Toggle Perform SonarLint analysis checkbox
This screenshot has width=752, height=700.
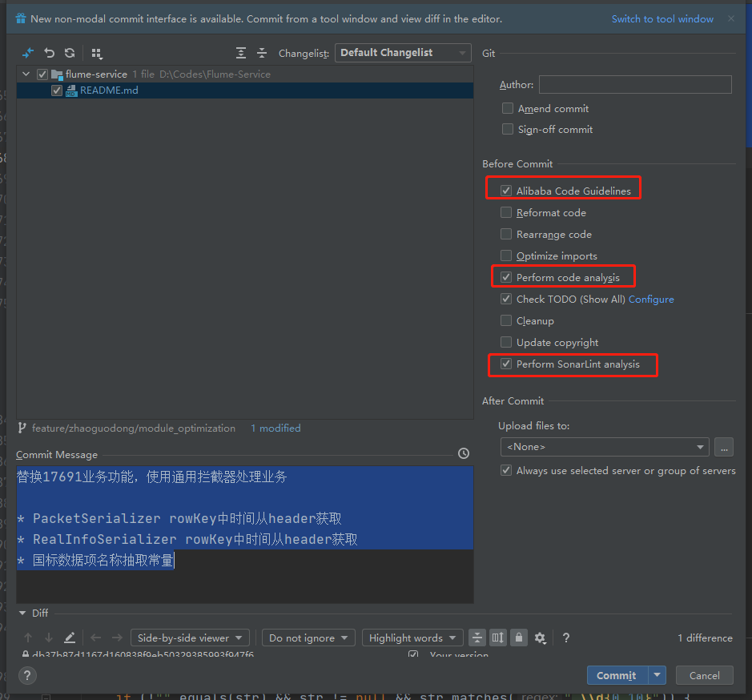click(506, 364)
